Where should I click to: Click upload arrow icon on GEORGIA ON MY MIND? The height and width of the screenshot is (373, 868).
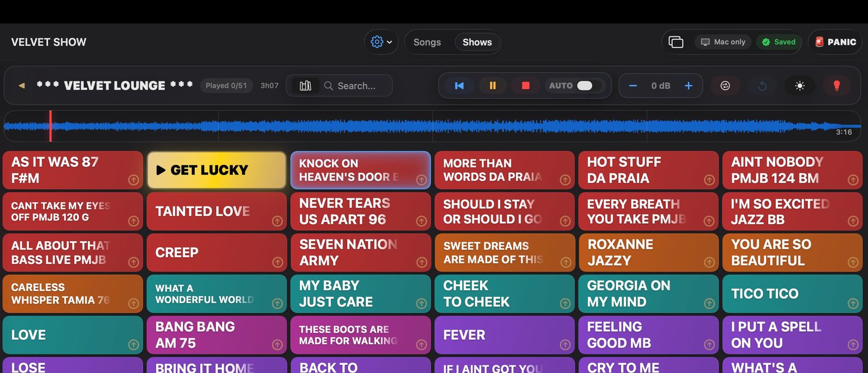(709, 304)
